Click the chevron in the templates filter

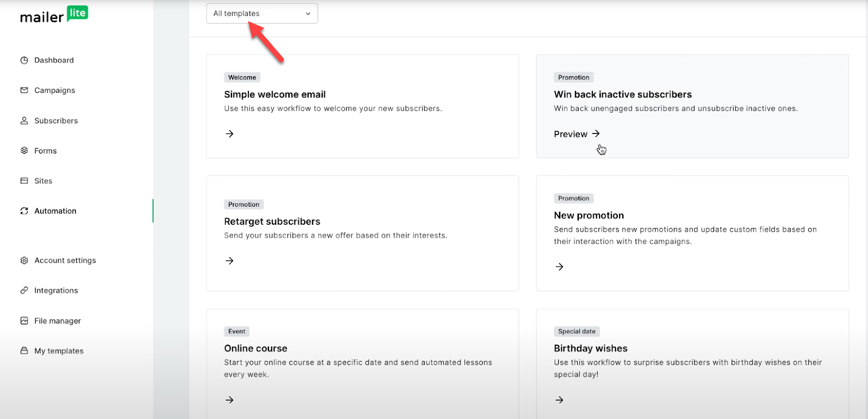pyautogui.click(x=308, y=14)
